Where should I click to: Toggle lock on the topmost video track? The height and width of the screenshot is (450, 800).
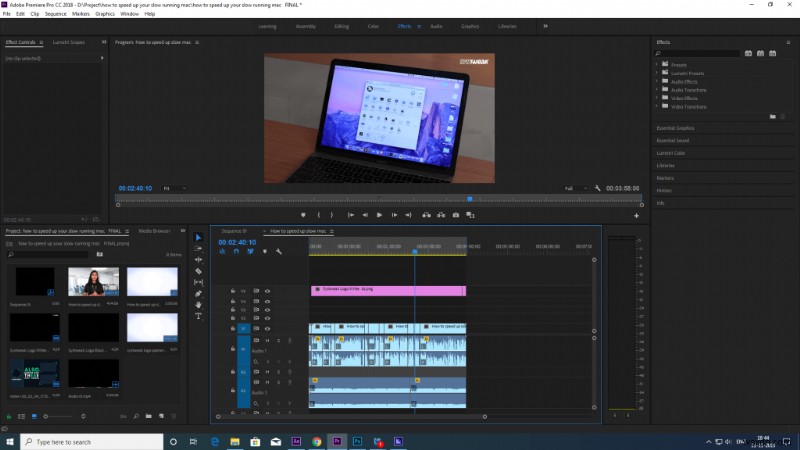pos(233,290)
